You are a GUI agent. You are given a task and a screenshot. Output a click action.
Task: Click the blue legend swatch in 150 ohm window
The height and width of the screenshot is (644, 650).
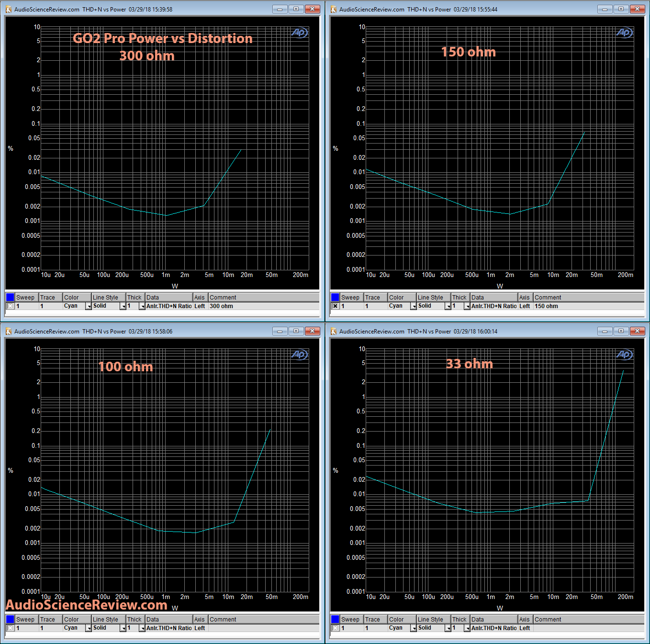[335, 298]
